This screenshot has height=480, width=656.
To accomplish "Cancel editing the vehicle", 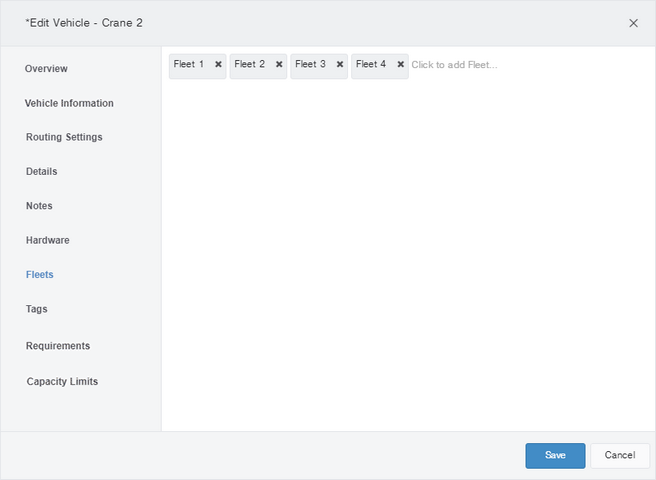I will click(x=620, y=455).
